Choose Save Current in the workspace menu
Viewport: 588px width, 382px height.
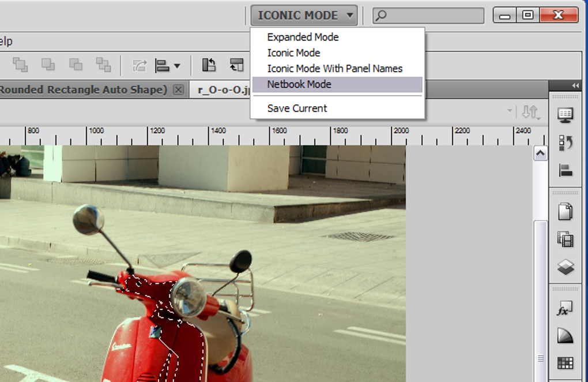(x=297, y=108)
